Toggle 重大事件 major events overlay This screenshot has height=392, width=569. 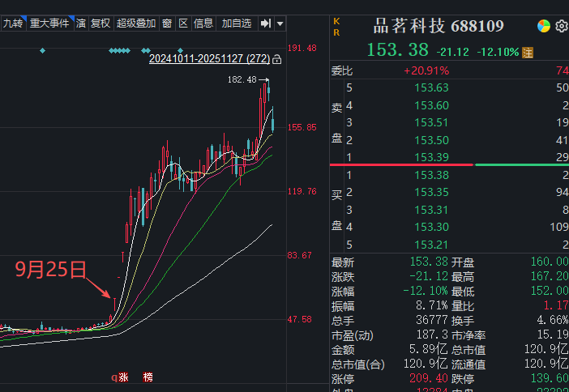click(x=49, y=23)
